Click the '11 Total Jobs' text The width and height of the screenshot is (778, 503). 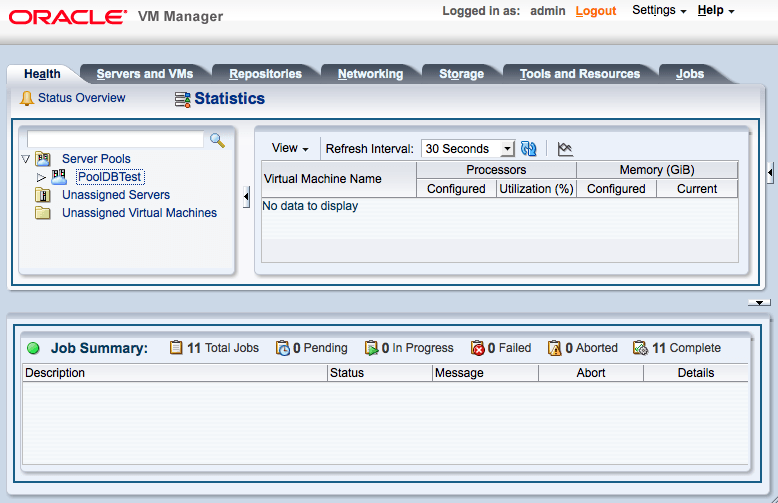223,348
